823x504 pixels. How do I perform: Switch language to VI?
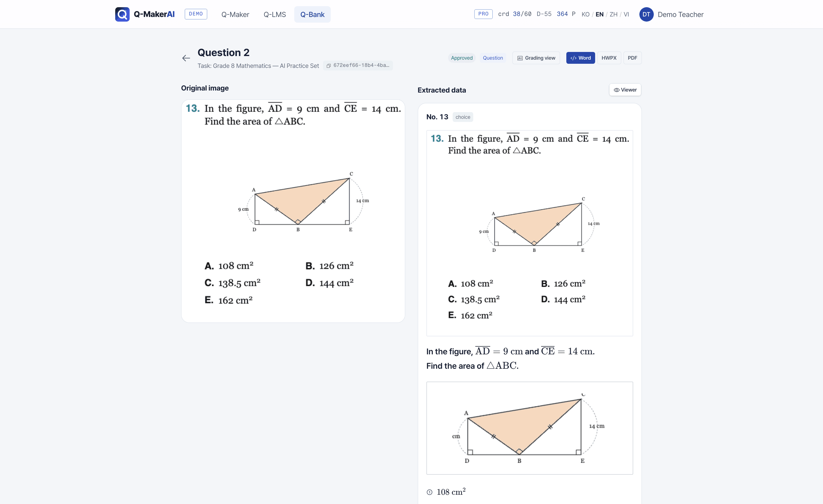pos(626,14)
